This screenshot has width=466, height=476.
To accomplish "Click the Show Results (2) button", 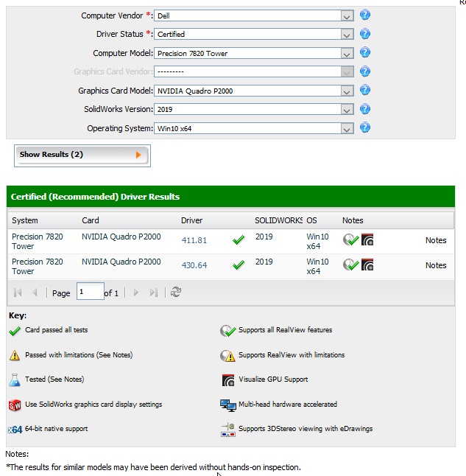I will pos(82,155).
